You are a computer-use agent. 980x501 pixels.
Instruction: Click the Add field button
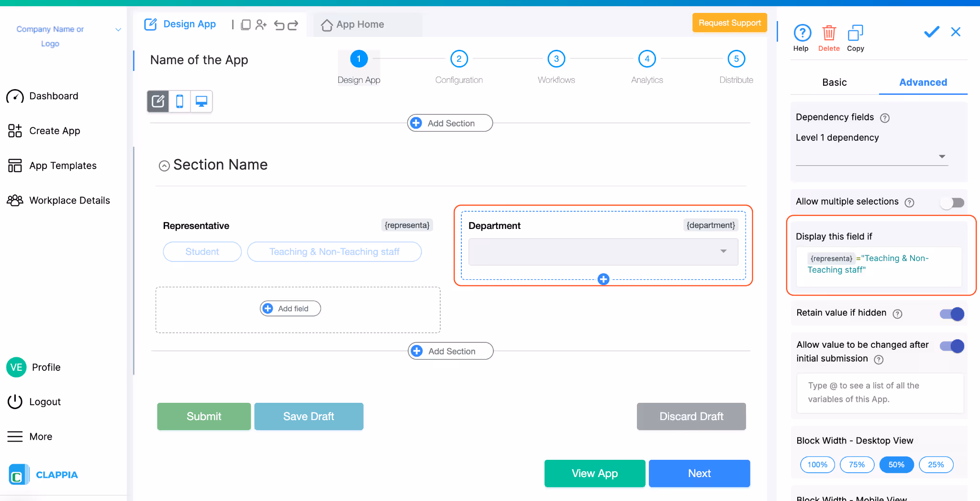(x=290, y=308)
